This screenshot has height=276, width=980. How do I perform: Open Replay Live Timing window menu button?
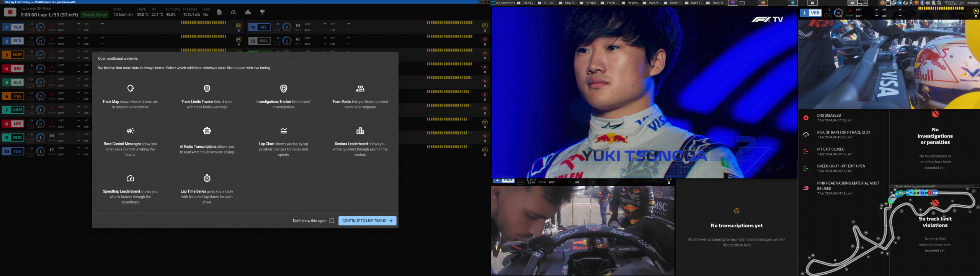(x=2, y=2)
